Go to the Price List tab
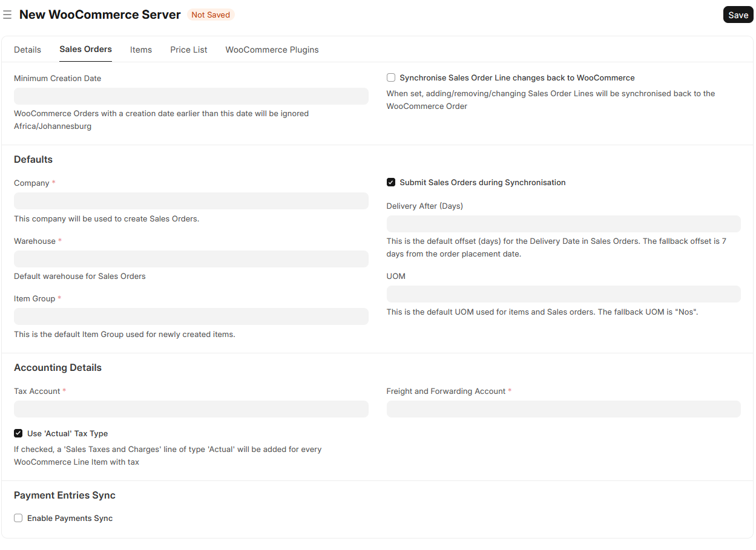Screen dimensions: 756x550 [189, 50]
